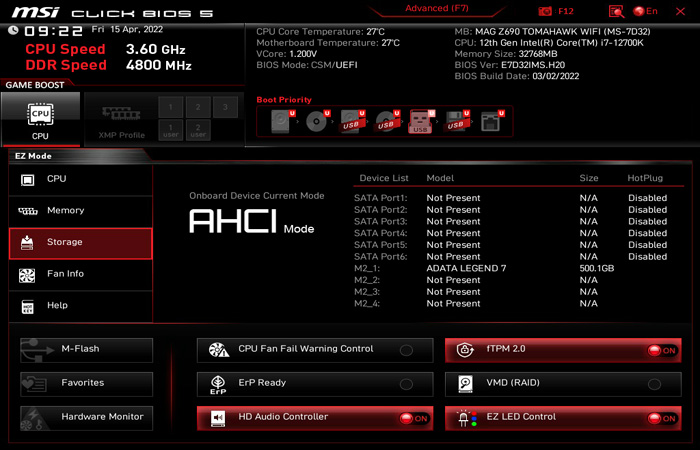
Task: Click the fTPM lock icon
Action: pyautogui.click(x=465, y=350)
